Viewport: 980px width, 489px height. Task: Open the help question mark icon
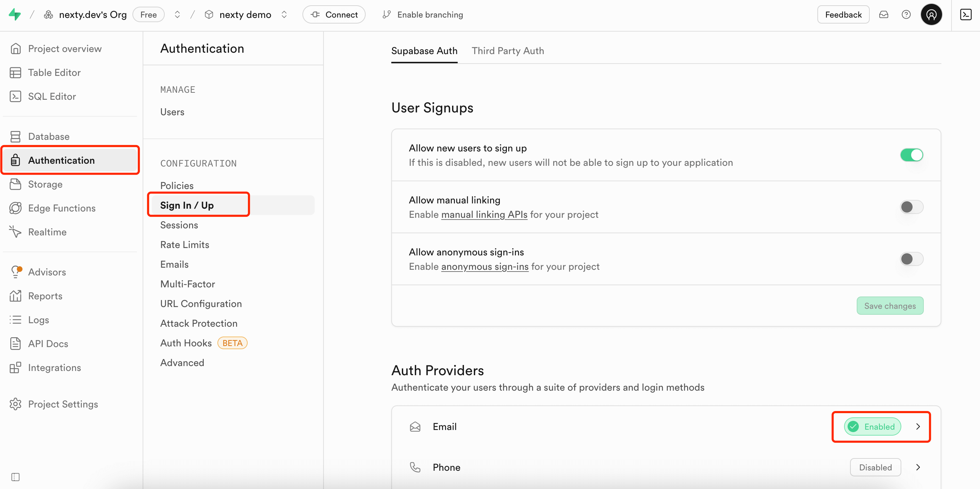tap(906, 14)
